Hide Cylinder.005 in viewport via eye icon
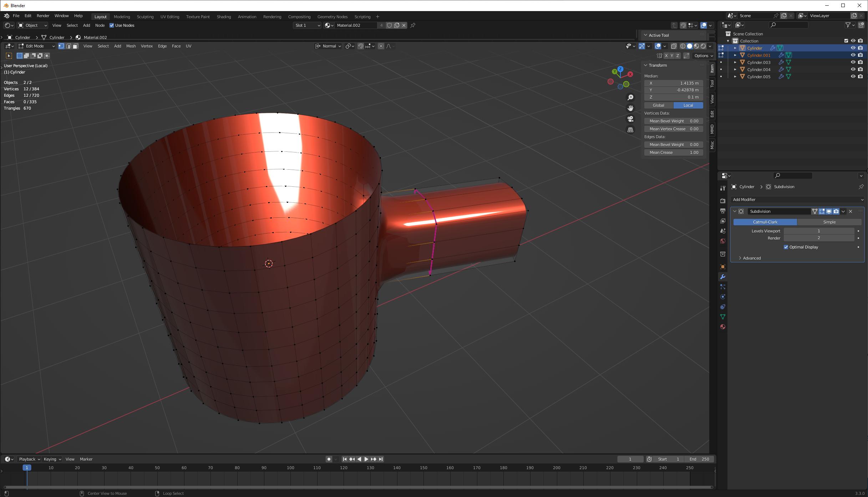This screenshot has width=868, height=497. click(x=853, y=76)
